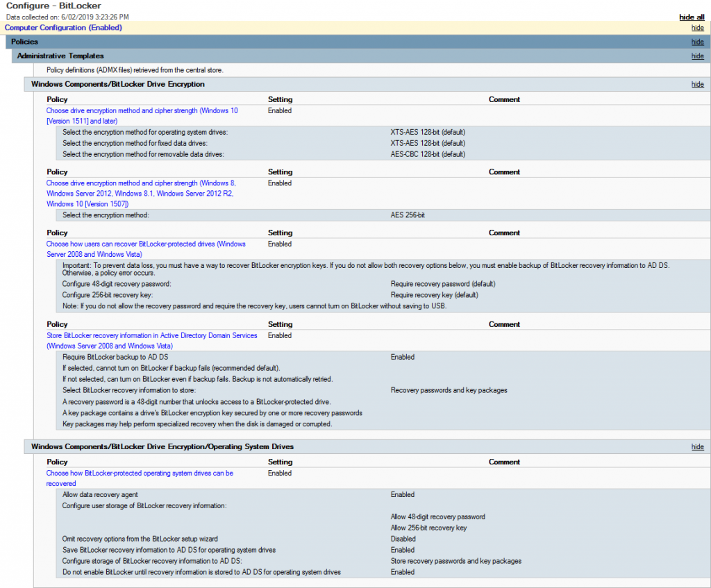This screenshot has width=711, height=588.
Task: Open 'Choose drive encryption method (Windows 8, Server 2012)' policy
Action: click(x=141, y=194)
